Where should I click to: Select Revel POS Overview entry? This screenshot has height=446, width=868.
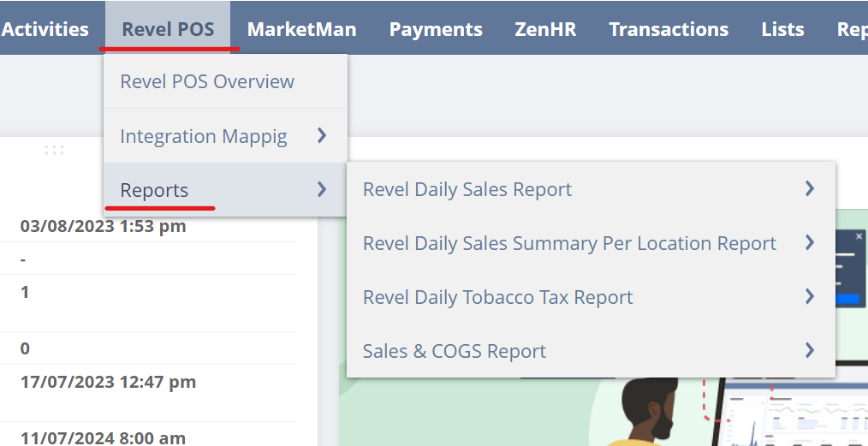(x=225, y=81)
